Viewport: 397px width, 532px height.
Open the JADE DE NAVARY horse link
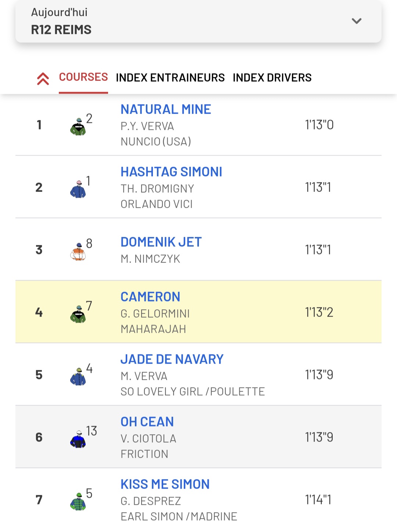tap(172, 359)
